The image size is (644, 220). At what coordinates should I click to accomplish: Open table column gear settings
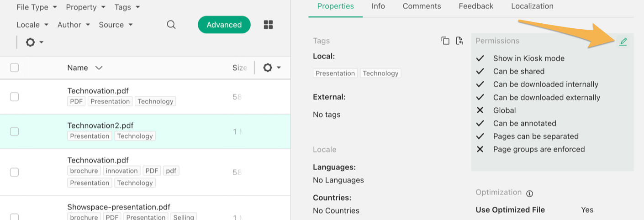[272, 68]
